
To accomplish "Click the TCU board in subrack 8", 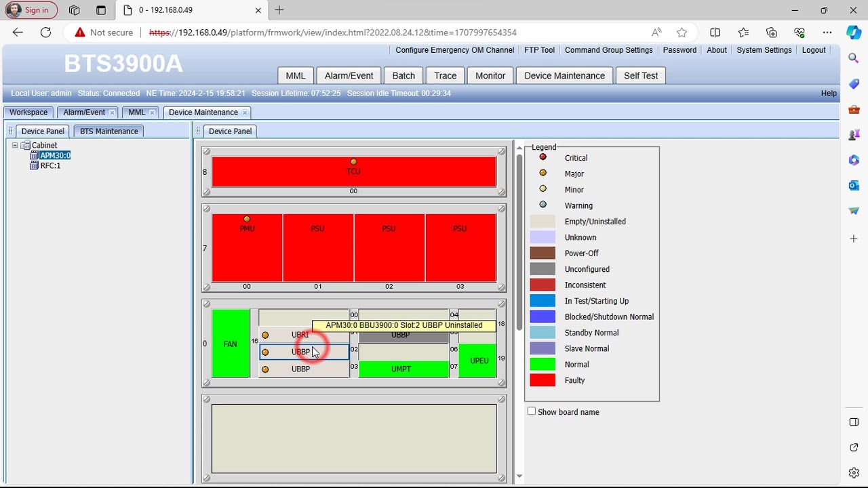I will (x=353, y=172).
